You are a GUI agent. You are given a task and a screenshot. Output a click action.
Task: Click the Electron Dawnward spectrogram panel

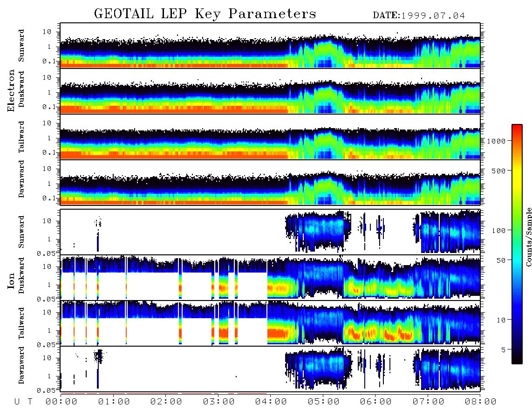(270, 182)
